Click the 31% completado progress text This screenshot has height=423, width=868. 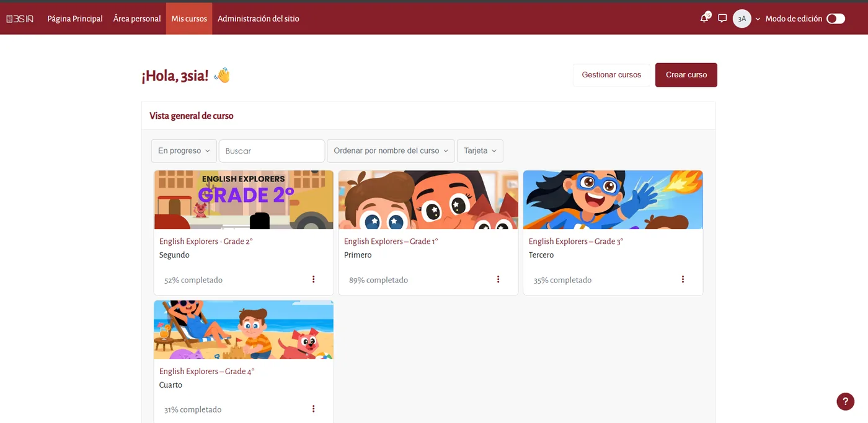pyautogui.click(x=193, y=410)
